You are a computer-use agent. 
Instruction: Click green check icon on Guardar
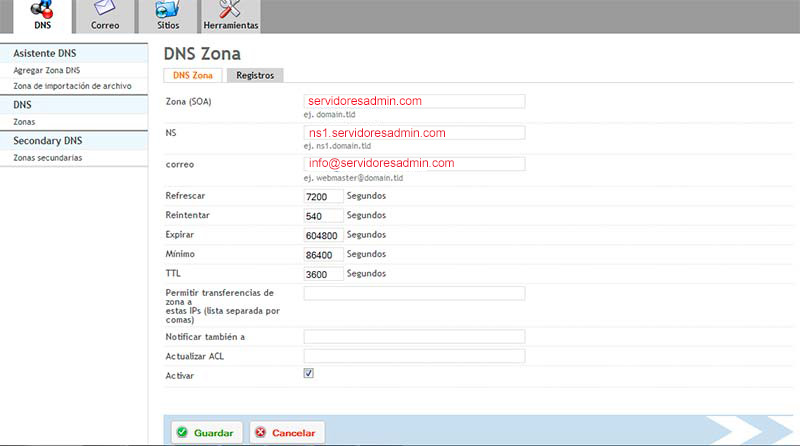[x=182, y=432]
